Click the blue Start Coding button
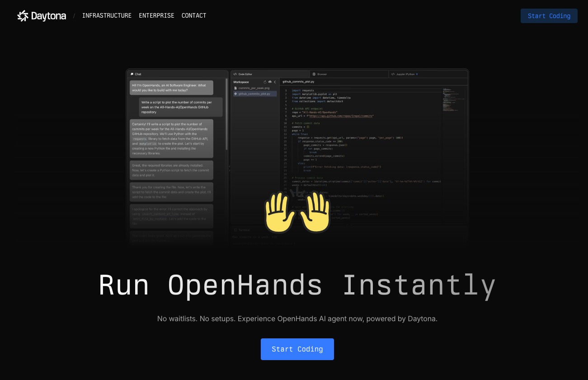588x380 pixels. [x=297, y=349]
